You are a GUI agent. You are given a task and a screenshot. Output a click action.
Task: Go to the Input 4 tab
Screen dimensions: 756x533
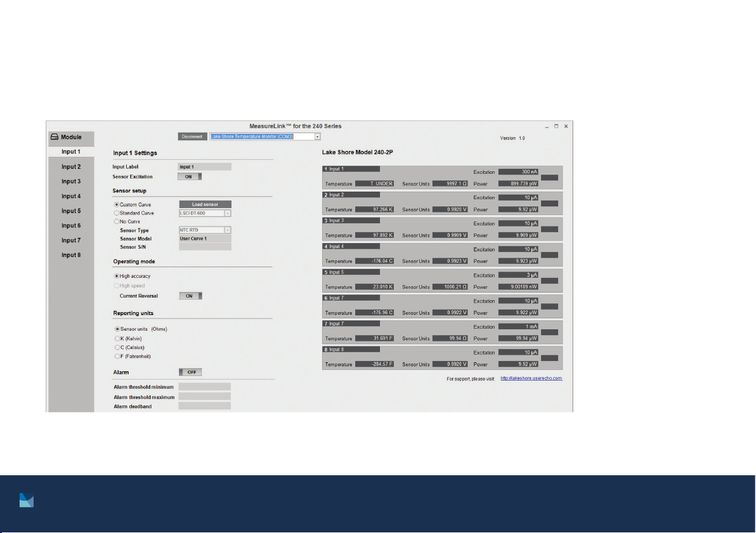tap(71, 196)
